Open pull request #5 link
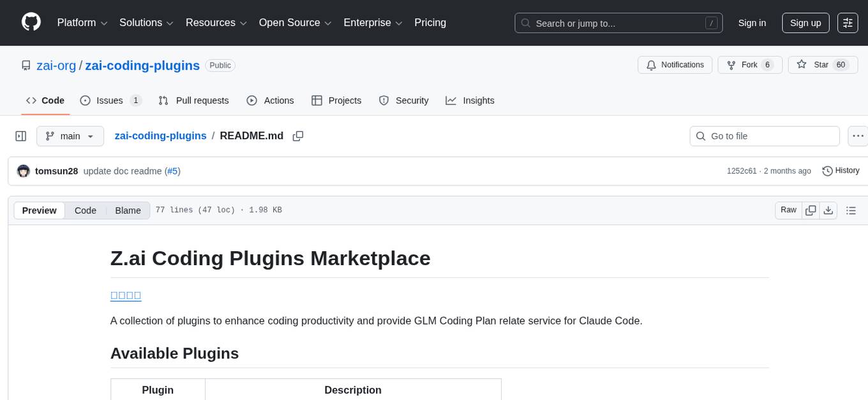 click(x=172, y=171)
